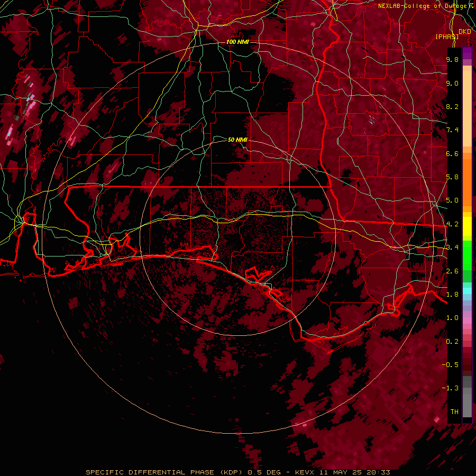Pick the peach swatch beside 8.2
This screenshot has height=476, width=476.
(467, 108)
